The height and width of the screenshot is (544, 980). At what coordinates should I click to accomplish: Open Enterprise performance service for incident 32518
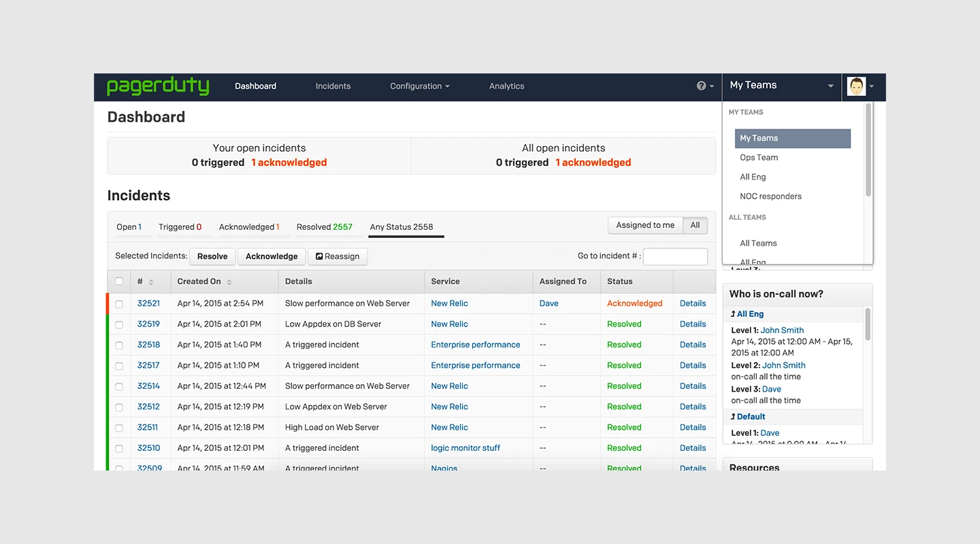pos(475,345)
